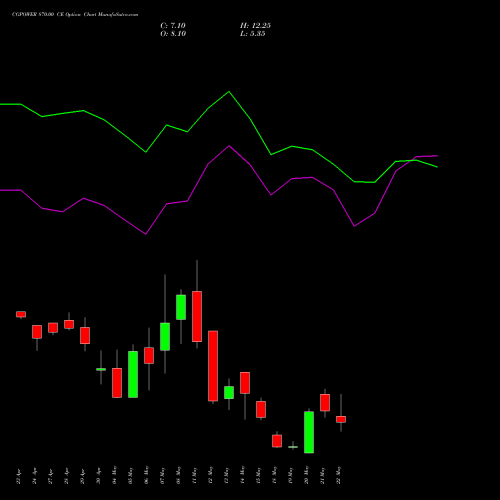Click the red candlestick for 12 May
Screen dimensions: 500x500
[213, 366]
